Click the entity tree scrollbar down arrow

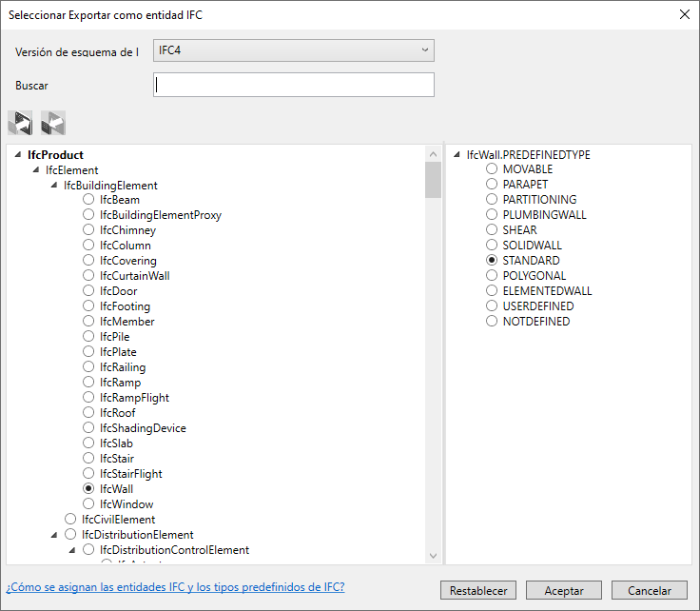coord(433,556)
